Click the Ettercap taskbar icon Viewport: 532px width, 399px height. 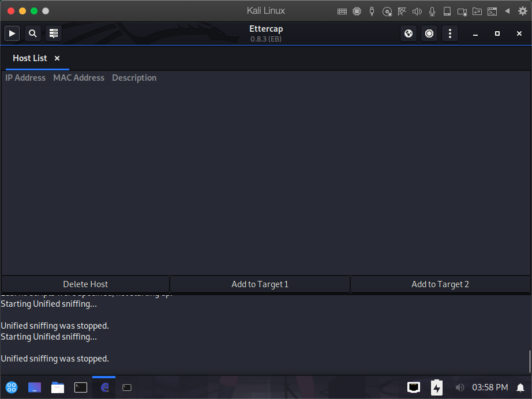point(104,387)
